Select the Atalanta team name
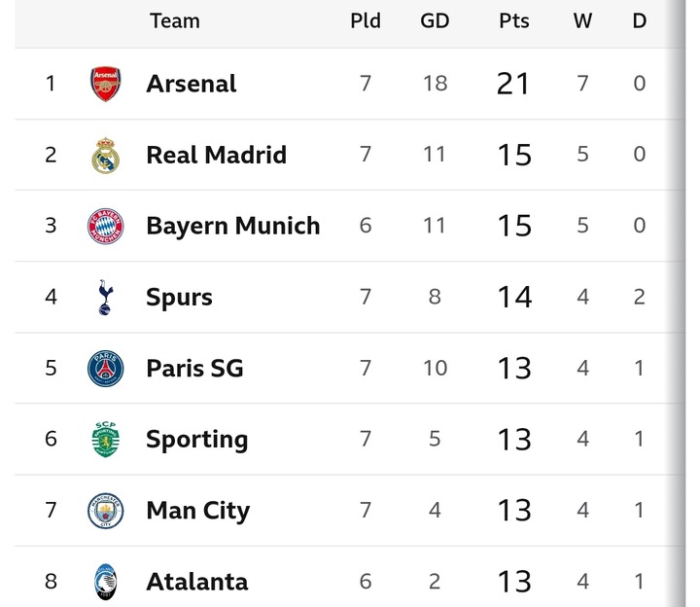 click(196, 582)
